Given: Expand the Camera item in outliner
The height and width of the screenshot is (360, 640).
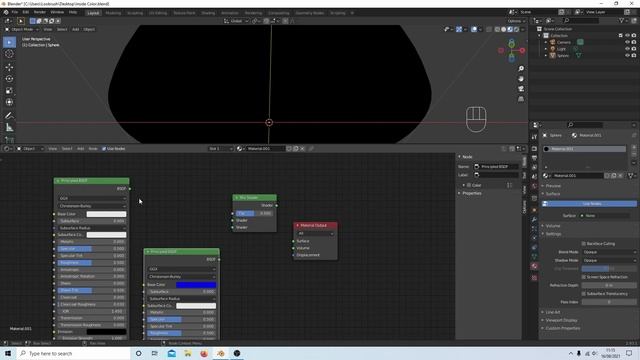Looking at the screenshot, I should (546, 42).
